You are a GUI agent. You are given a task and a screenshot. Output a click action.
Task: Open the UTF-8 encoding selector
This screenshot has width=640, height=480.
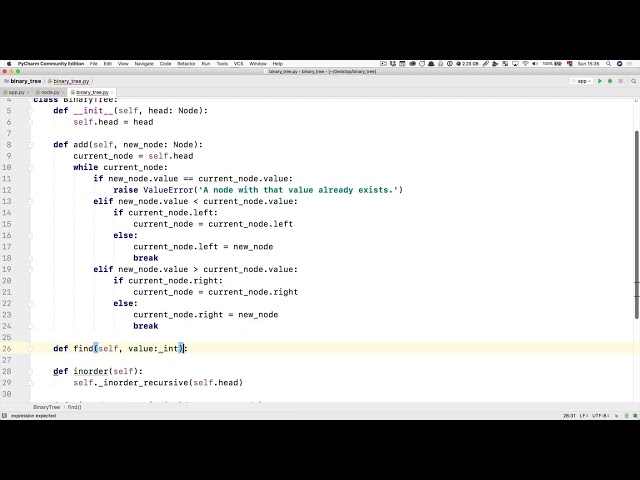click(600, 416)
